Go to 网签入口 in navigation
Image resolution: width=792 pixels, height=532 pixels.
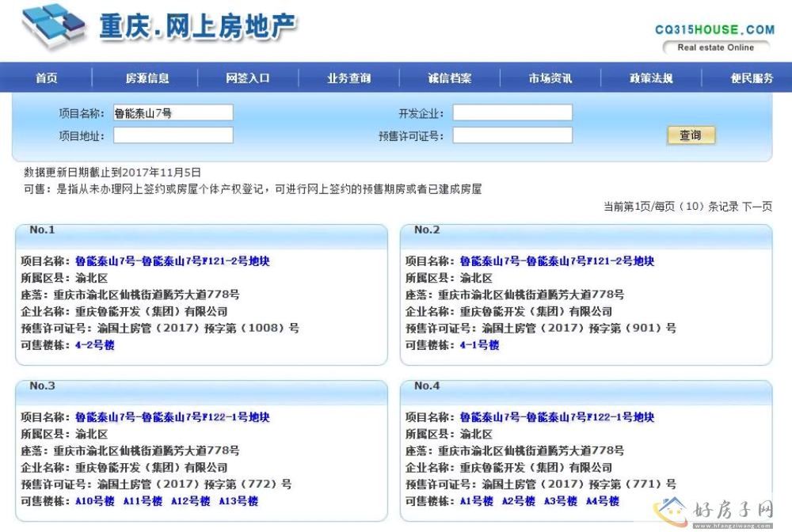[x=248, y=78]
